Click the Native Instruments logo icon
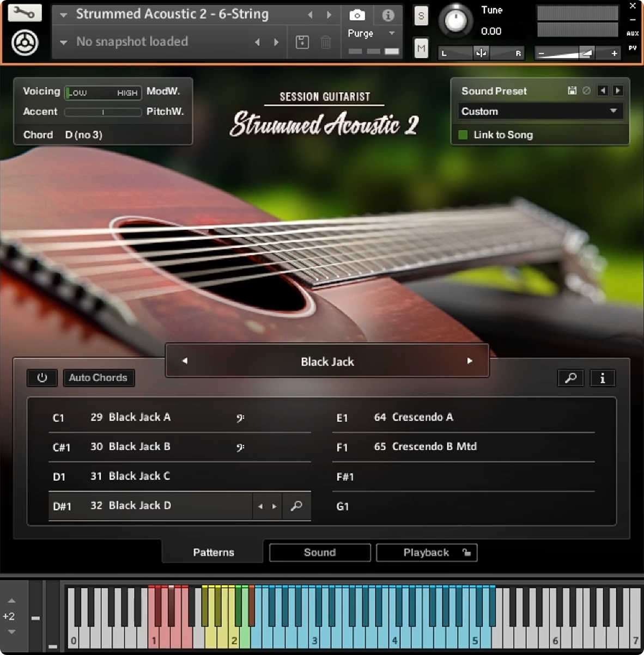Viewport: 644px width, 655px height. (x=25, y=42)
